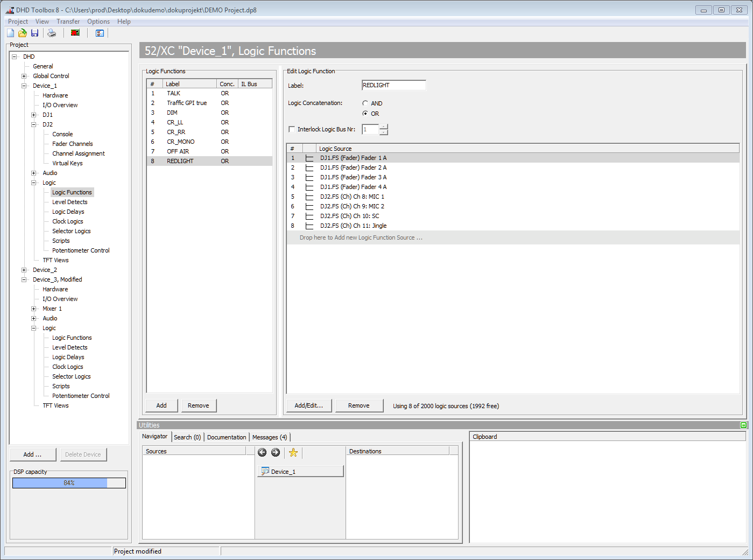
Task: Expand the Global Control tree node
Action: pos(23,75)
